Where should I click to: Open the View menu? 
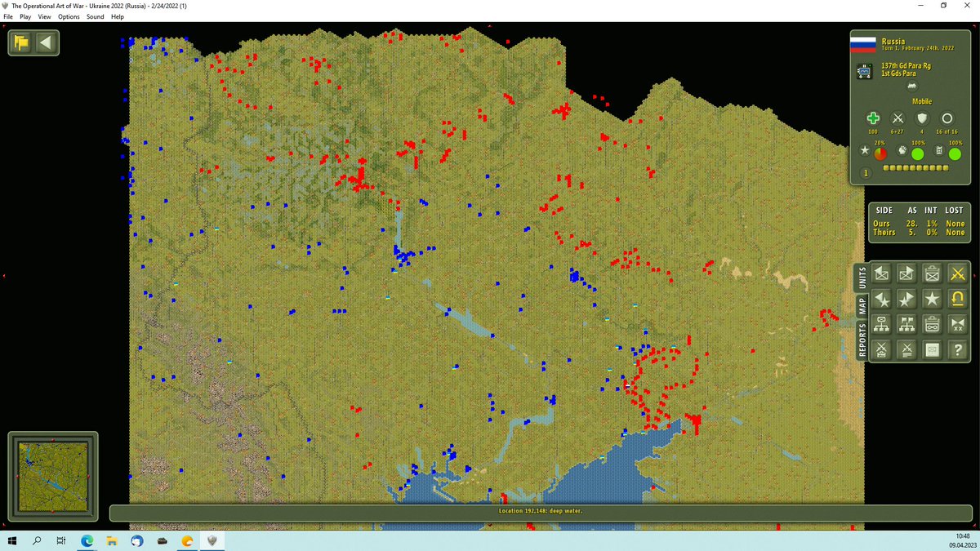point(44,16)
